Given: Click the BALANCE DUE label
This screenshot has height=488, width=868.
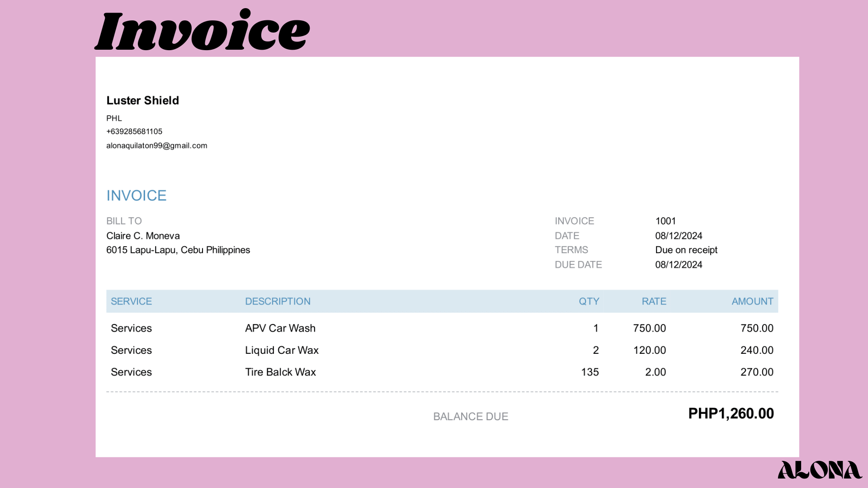Looking at the screenshot, I should [x=470, y=417].
